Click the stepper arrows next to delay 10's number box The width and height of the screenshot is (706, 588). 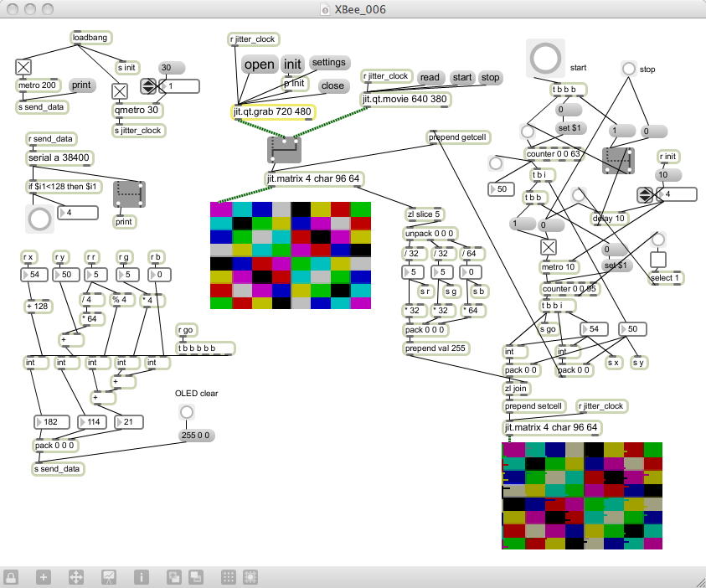pos(645,195)
